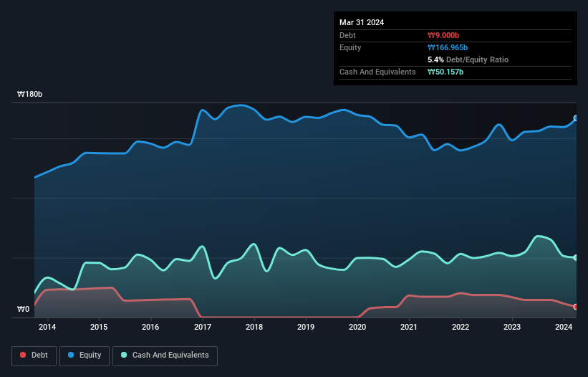Click the blue Equity legend dot

pos(71,355)
